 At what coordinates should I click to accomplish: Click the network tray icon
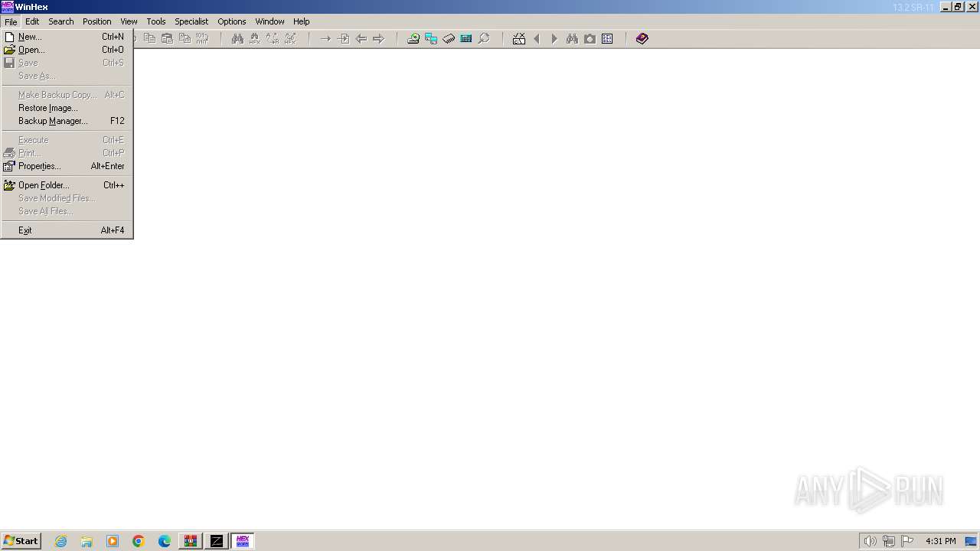coord(889,541)
